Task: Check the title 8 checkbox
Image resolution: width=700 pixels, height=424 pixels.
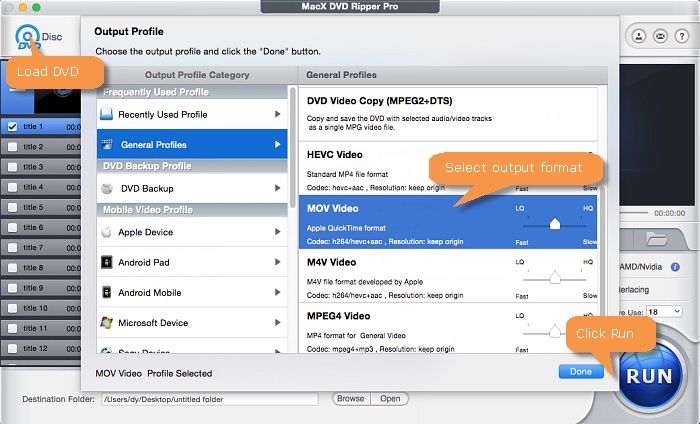Action: coord(12,268)
